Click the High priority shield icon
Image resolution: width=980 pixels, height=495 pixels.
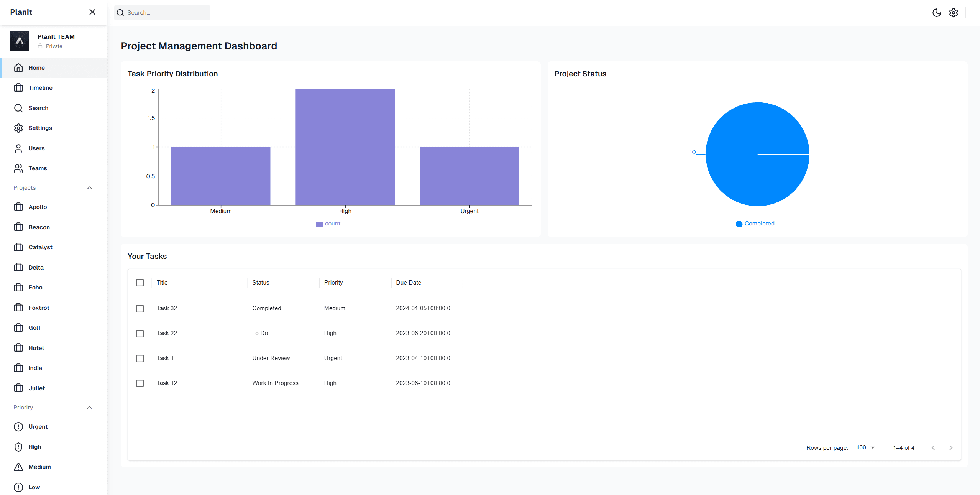[18, 447]
